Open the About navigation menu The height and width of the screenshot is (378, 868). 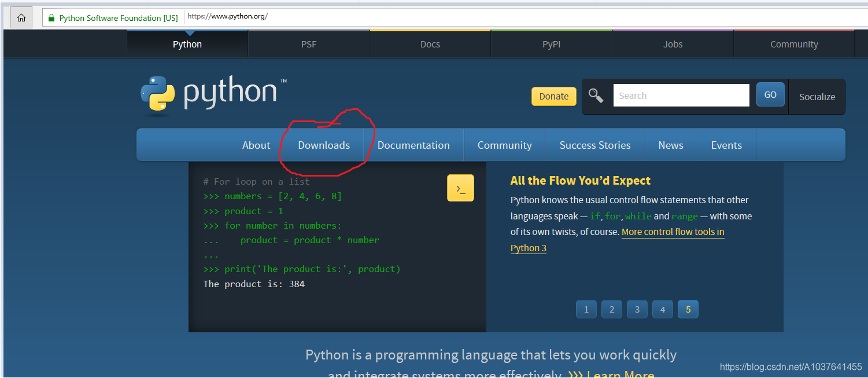pyautogui.click(x=256, y=145)
